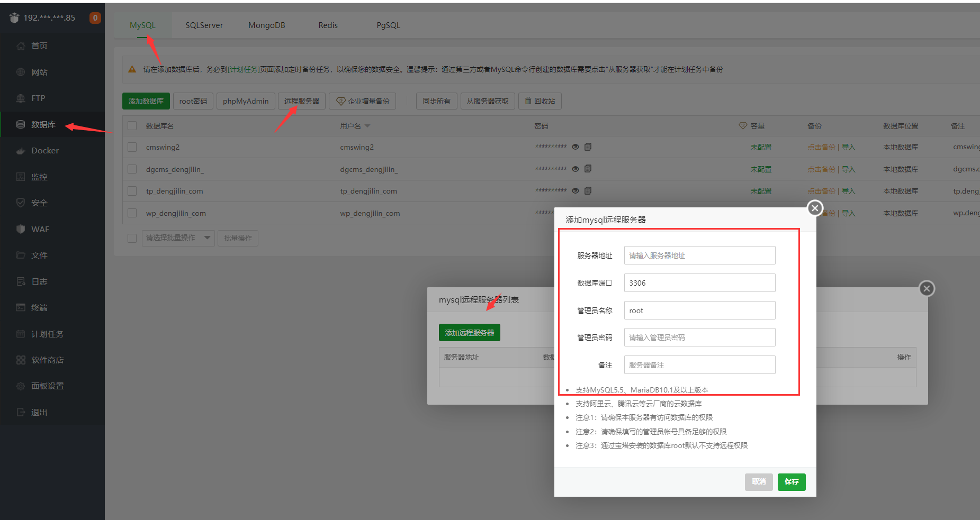This screenshot has width=980, height=520.
Task: Switch to the PgSQL tab
Action: tap(389, 25)
